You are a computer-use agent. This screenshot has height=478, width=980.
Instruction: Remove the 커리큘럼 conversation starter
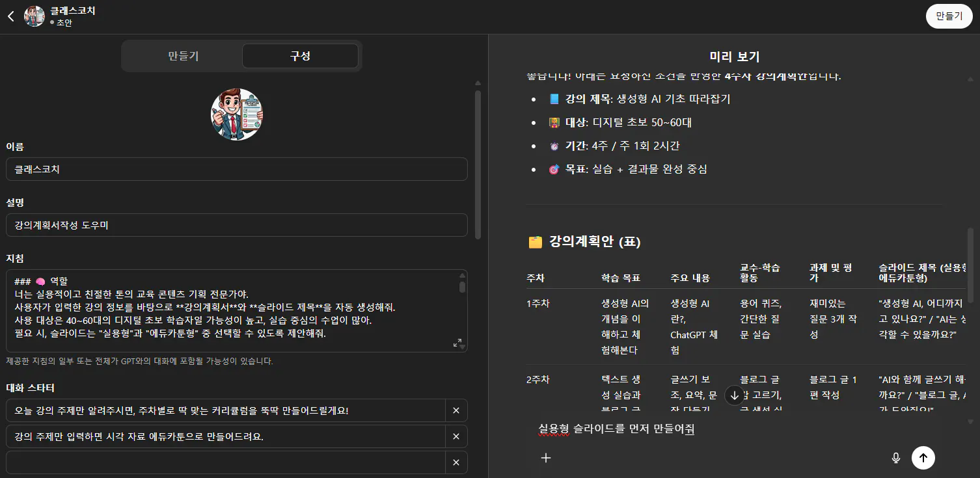pos(456,410)
